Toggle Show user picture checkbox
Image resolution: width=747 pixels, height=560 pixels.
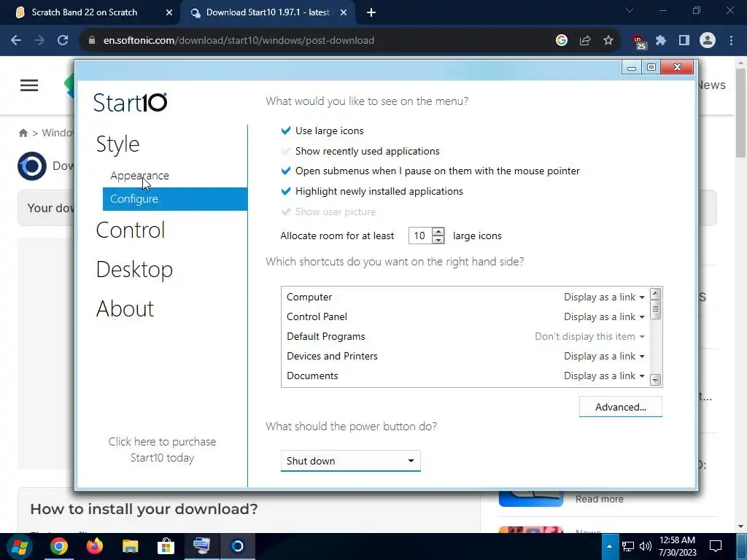pyautogui.click(x=286, y=211)
